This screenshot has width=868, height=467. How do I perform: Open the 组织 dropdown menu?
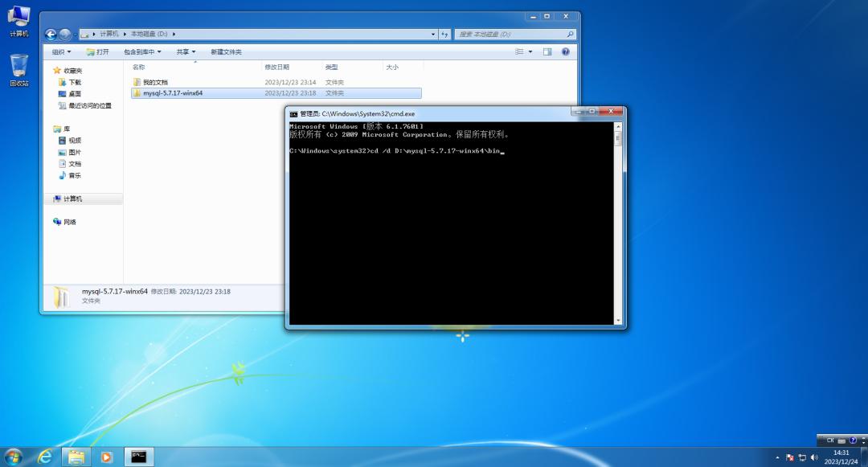pyautogui.click(x=61, y=52)
